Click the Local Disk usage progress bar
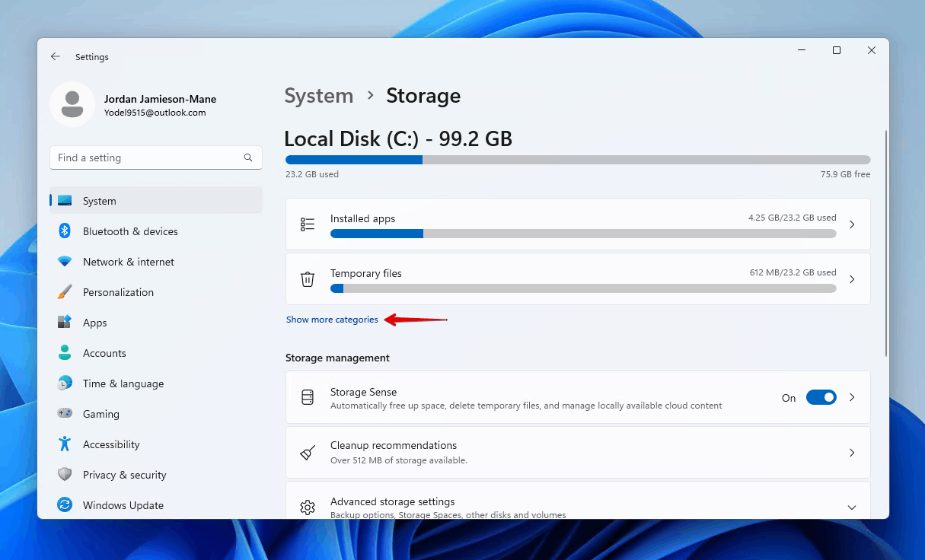925x560 pixels. coord(577,160)
